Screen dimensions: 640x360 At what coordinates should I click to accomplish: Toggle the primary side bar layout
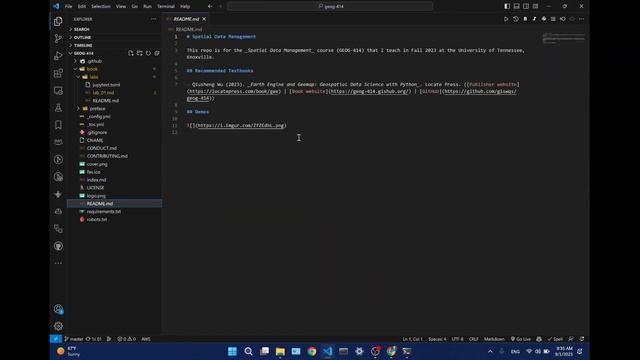507,6
